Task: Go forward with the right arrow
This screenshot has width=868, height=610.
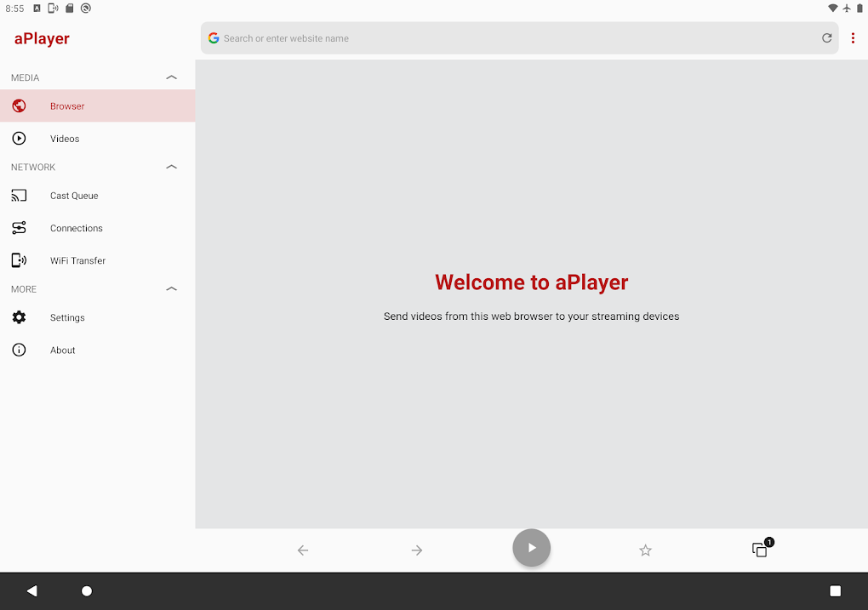Action: (417, 550)
